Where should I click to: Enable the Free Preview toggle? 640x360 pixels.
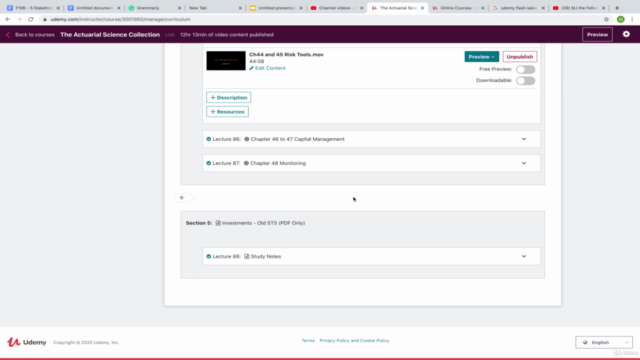pos(525,69)
